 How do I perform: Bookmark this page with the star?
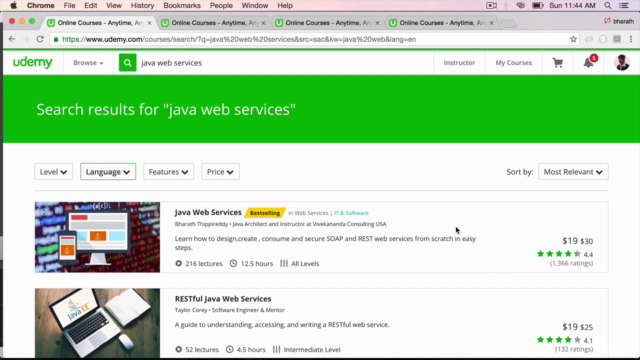(x=573, y=39)
